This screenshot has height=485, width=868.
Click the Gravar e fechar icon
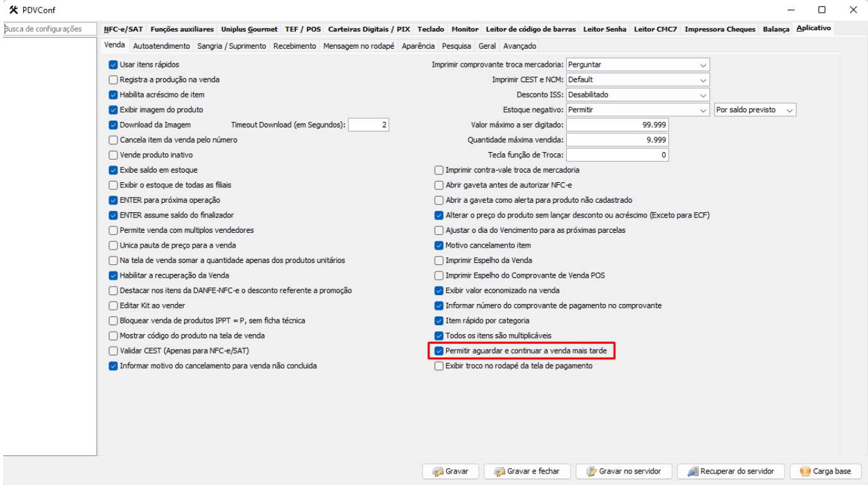(x=499, y=472)
